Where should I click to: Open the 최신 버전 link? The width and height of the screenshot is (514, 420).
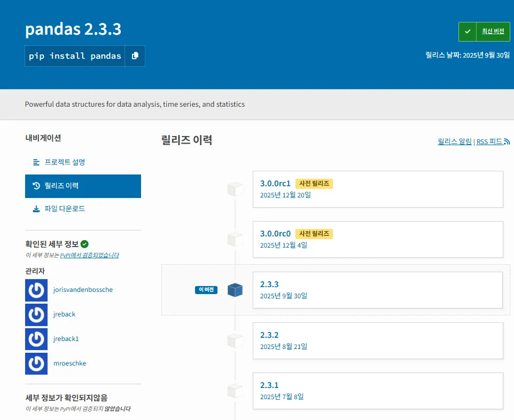pyautogui.click(x=493, y=31)
